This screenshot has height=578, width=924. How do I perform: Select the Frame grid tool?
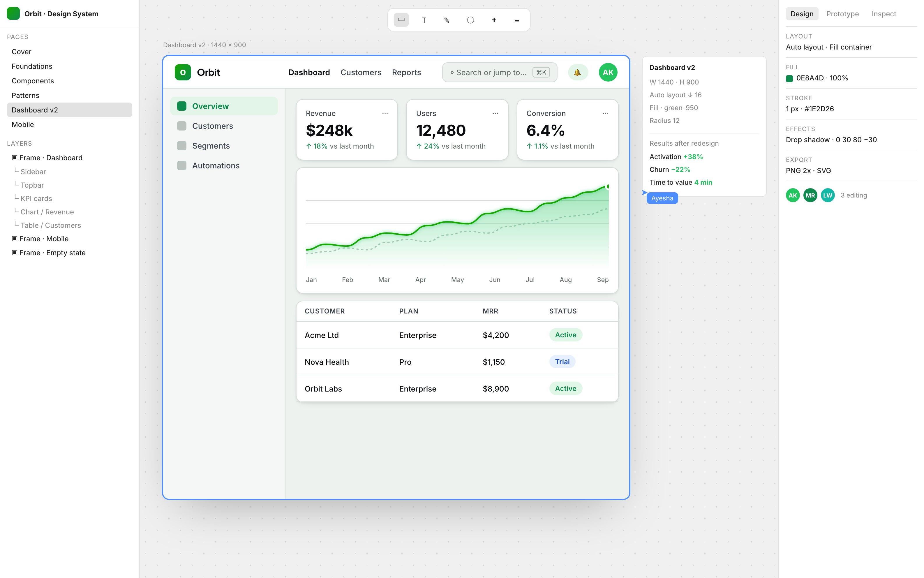point(494,20)
